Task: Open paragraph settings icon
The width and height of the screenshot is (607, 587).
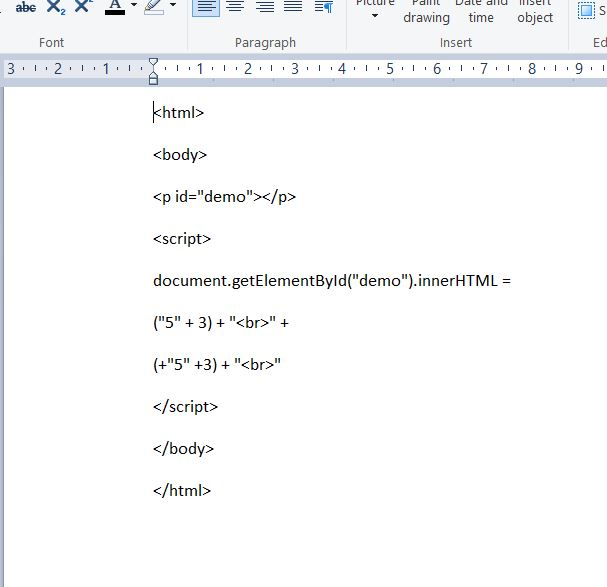Action: pos(324,7)
